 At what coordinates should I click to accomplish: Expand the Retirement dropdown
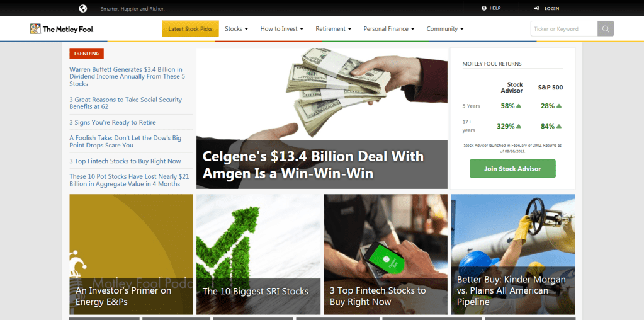334,29
